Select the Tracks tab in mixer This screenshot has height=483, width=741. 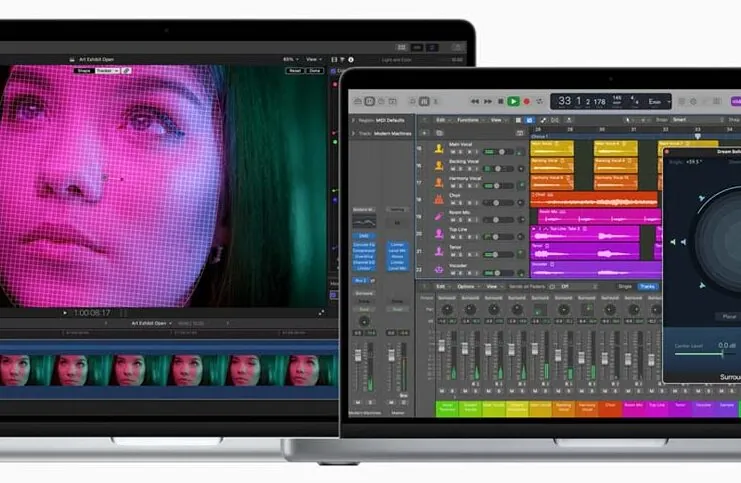pos(648,286)
